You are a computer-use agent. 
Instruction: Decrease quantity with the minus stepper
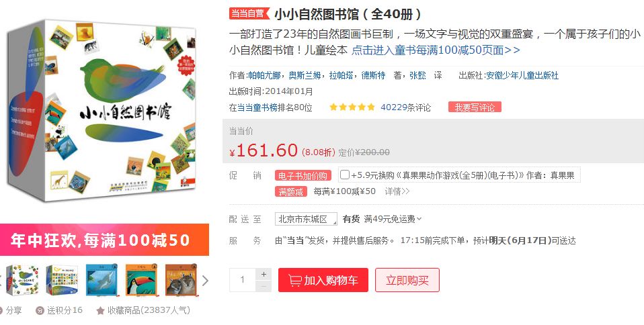pos(264,286)
